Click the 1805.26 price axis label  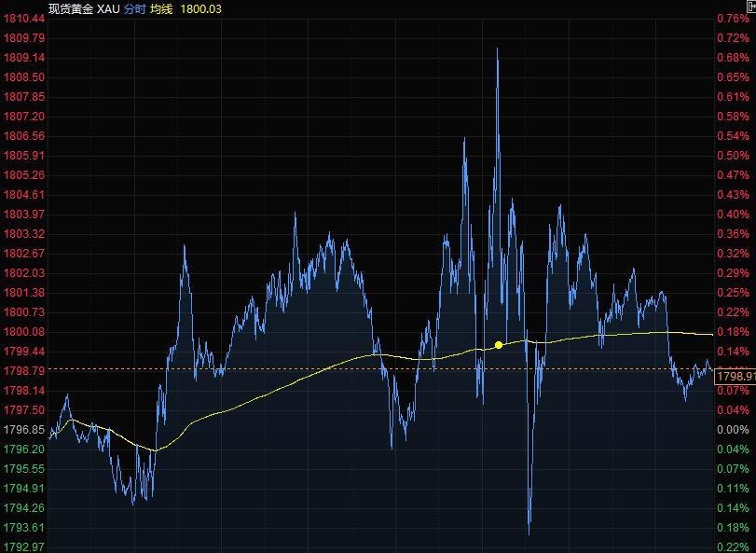(24, 175)
